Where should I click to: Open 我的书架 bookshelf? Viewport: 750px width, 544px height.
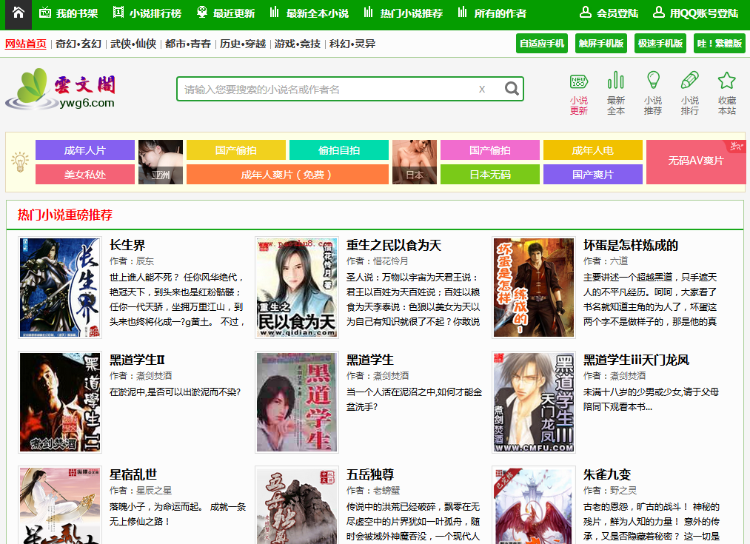[x=68, y=13]
